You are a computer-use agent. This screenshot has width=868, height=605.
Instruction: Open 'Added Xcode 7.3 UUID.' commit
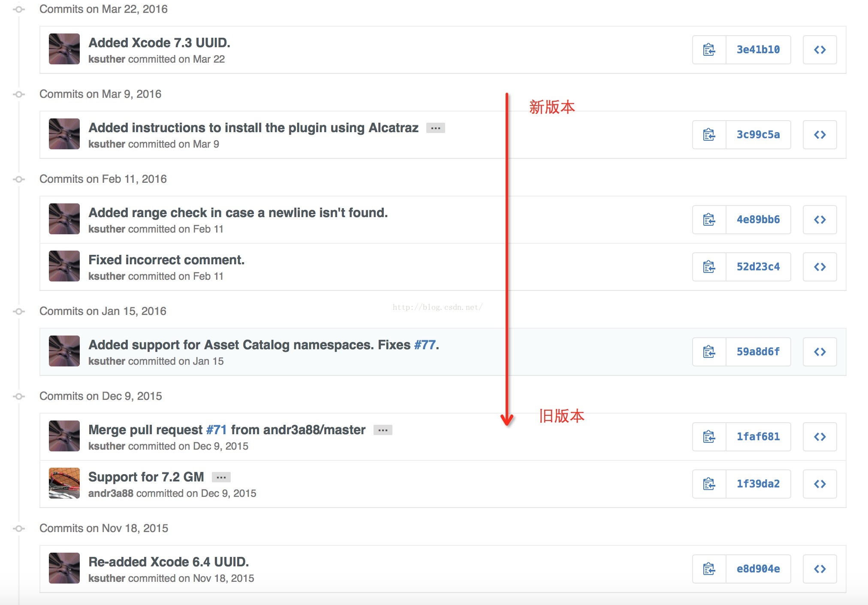(159, 43)
